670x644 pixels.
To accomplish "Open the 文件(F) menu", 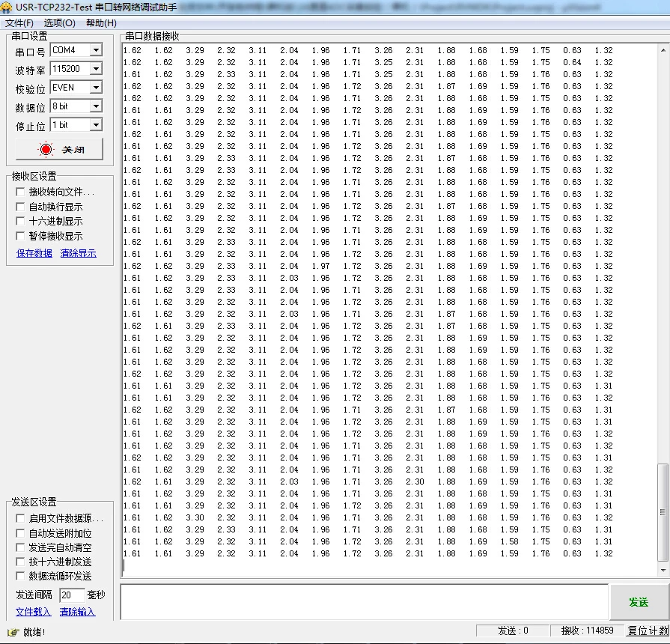I will pyautogui.click(x=19, y=23).
